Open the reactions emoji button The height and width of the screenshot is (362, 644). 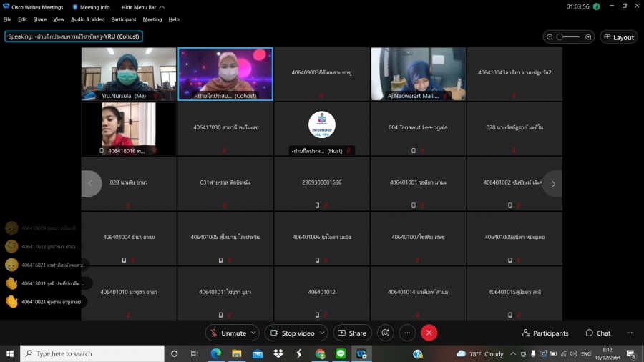pyautogui.click(x=386, y=333)
